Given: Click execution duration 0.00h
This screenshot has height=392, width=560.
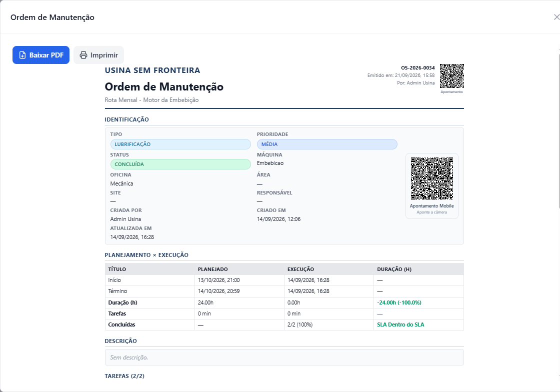Looking at the screenshot, I should pyautogui.click(x=294, y=302).
